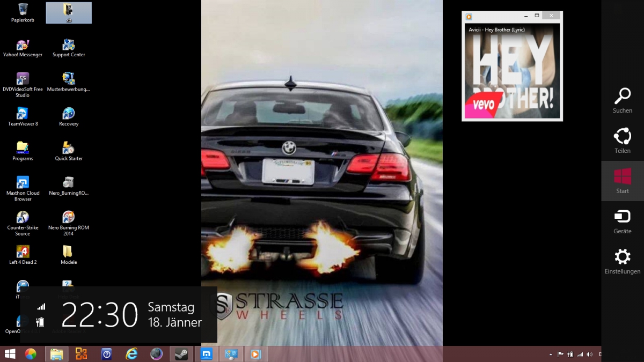Launch Internet Explorer from taskbar
This screenshot has height=362, width=644.
click(x=131, y=354)
